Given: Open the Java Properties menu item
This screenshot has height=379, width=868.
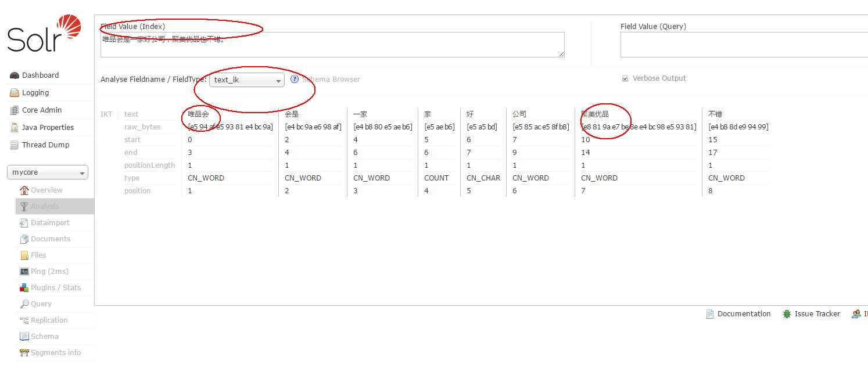Looking at the screenshot, I should coord(48,128).
